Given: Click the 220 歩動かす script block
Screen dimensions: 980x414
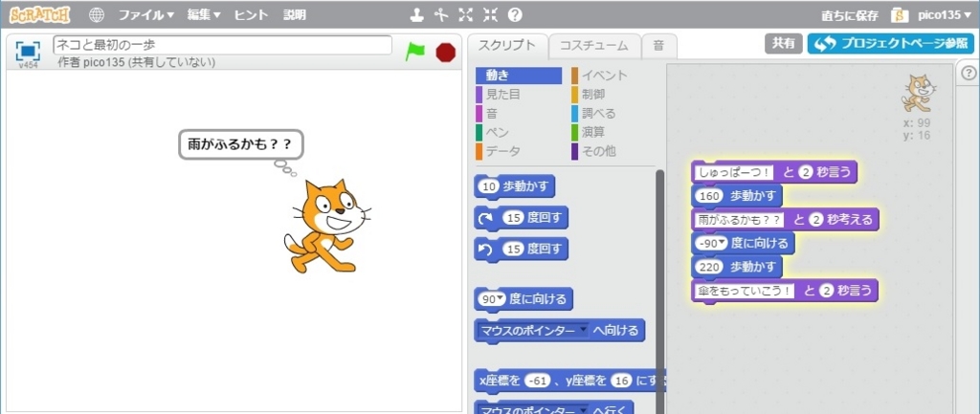Looking at the screenshot, I should 737,268.
